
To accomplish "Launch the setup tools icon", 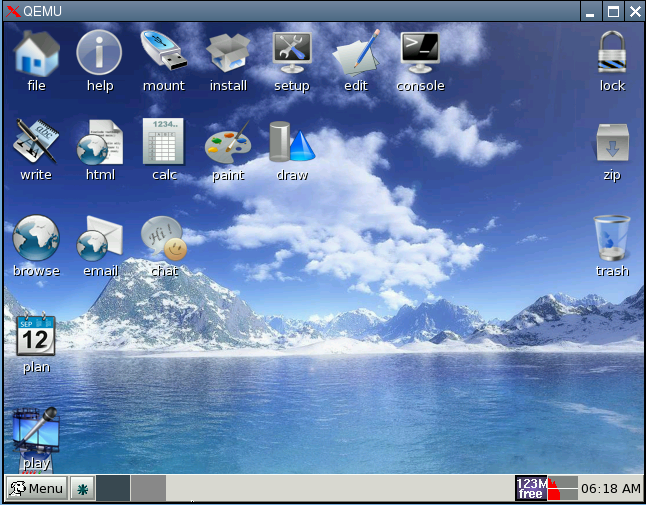I will point(292,53).
